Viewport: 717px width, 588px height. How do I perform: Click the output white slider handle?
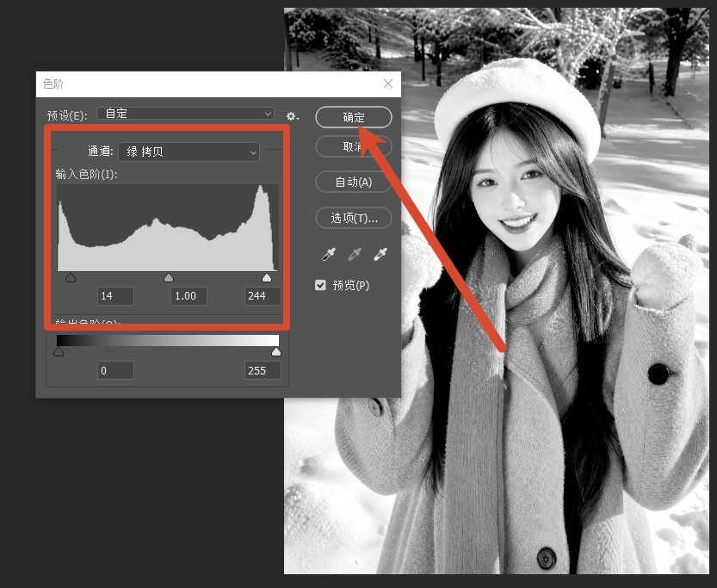pyautogui.click(x=276, y=351)
